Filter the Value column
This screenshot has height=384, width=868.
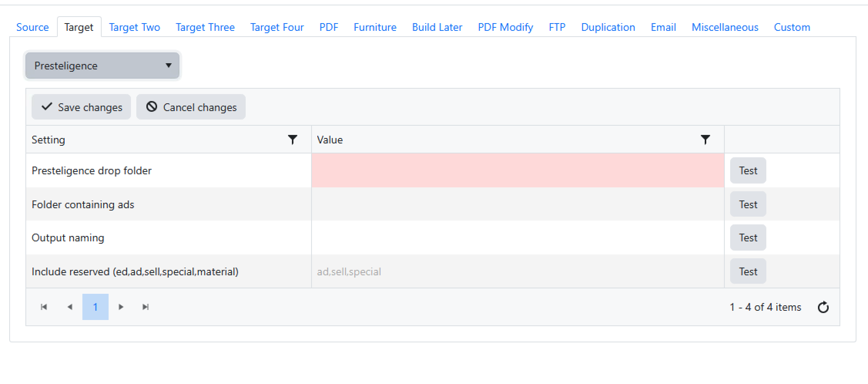[x=705, y=140]
